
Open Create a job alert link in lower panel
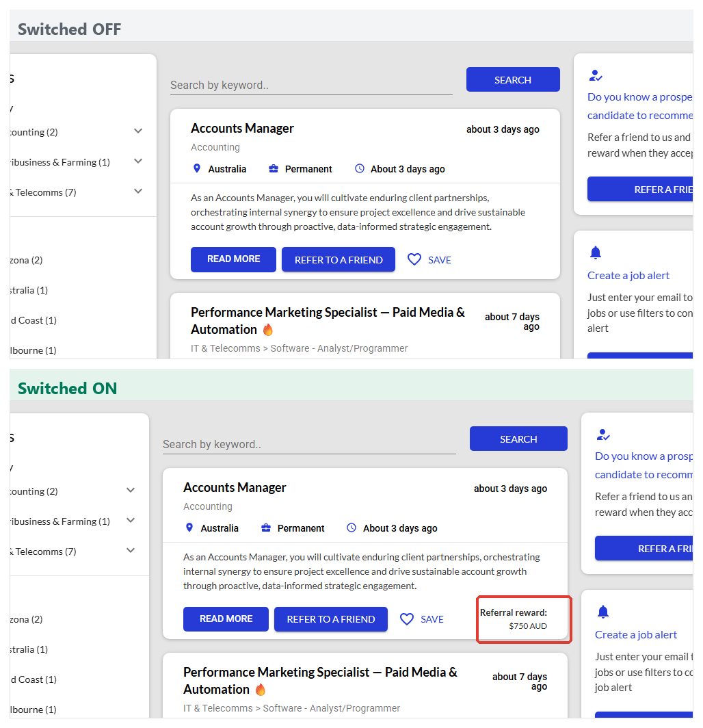coord(636,635)
